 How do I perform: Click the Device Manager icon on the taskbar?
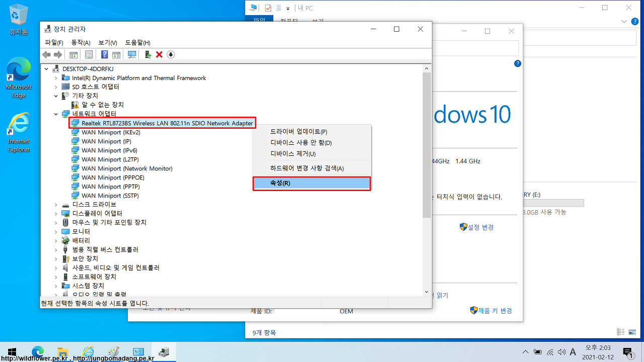click(x=164, y=351)
